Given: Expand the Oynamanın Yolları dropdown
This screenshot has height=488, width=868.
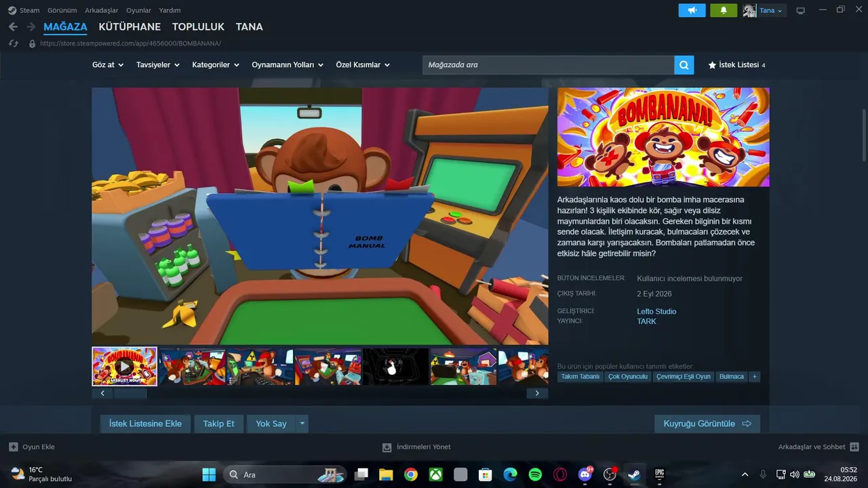Looking at the screenshot, I should point(288,65).
